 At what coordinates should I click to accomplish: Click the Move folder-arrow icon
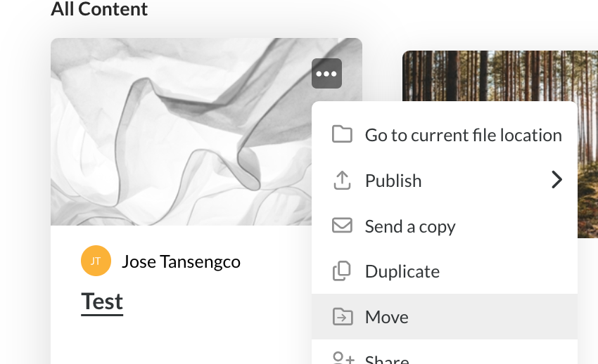(x=342, y=317)
